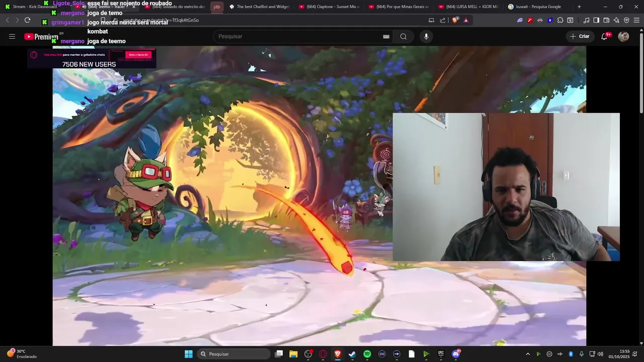Go to YouTube Premium home logo
Screen dimensions: 644x362
41,37
